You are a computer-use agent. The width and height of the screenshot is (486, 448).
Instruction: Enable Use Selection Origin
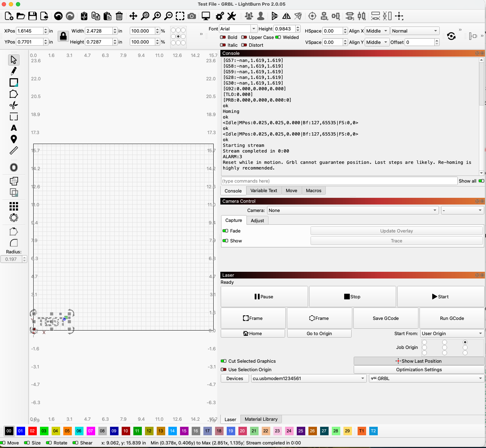click(224, 369)
